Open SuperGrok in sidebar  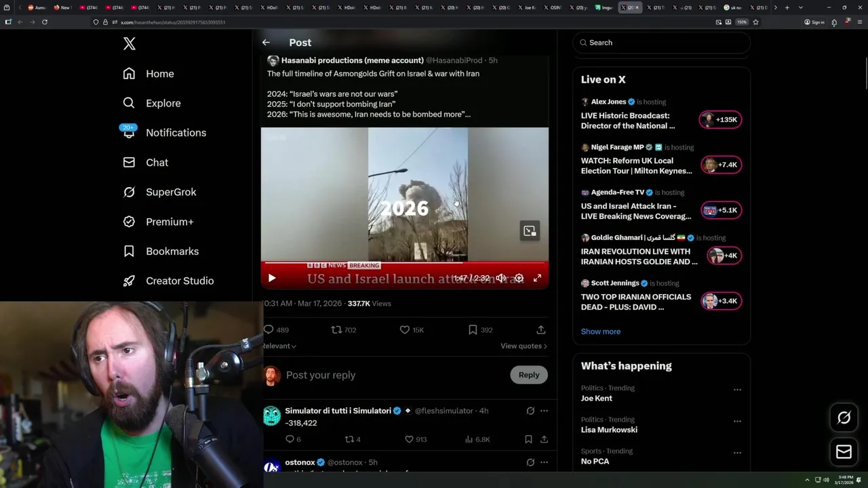click(x=159, y=192)
